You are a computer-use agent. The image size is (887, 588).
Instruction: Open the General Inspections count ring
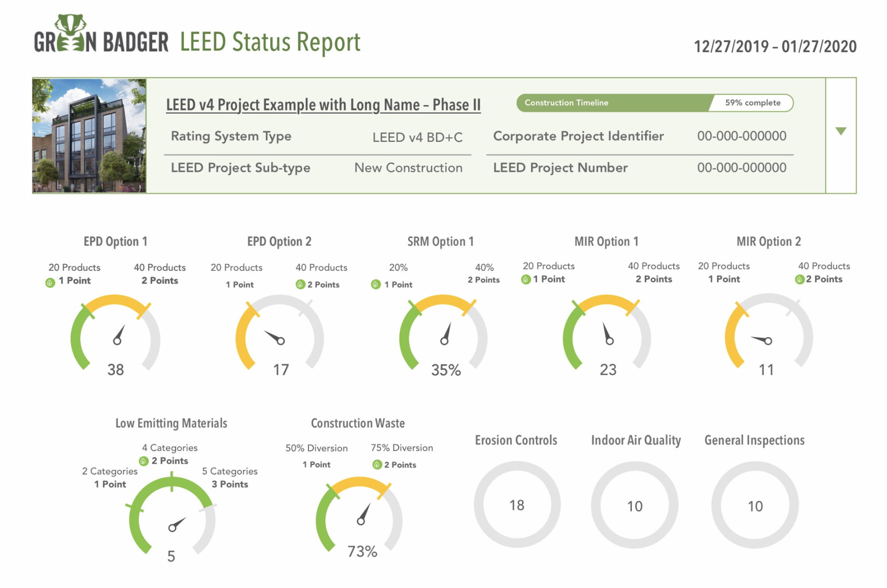pos(755,505)
